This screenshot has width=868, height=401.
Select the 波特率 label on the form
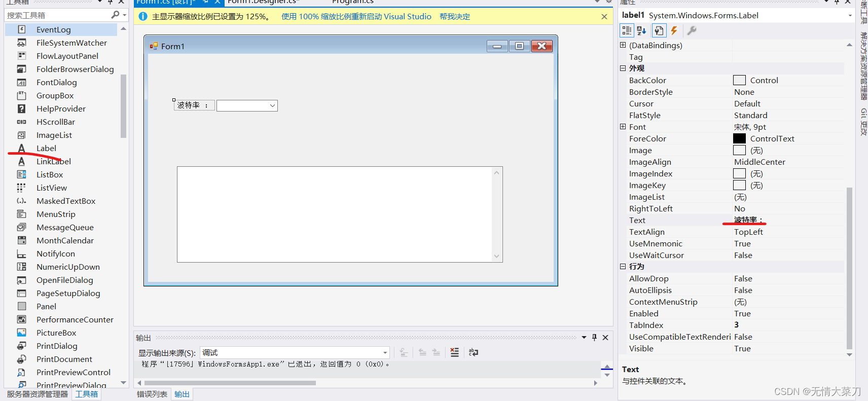pos(193,105)
